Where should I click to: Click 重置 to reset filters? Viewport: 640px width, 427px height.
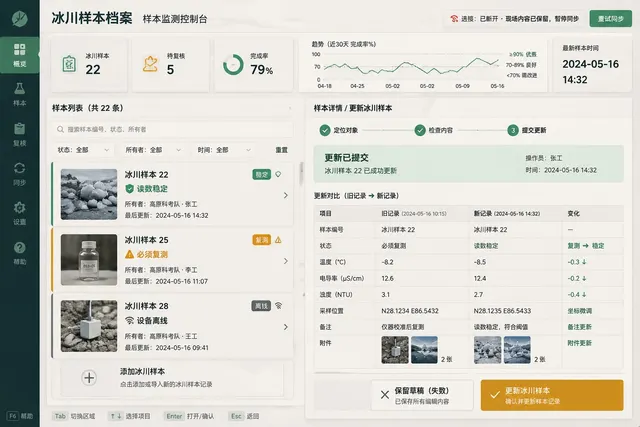282,150
